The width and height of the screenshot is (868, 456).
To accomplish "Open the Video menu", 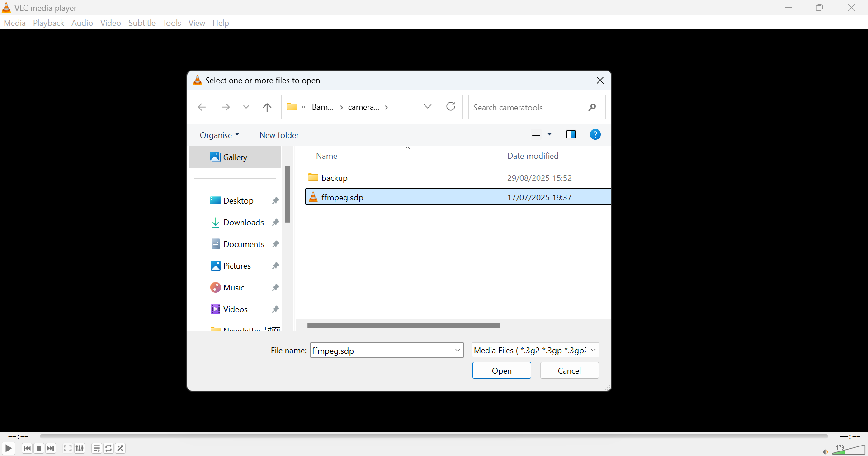I will tap(111, 23).
